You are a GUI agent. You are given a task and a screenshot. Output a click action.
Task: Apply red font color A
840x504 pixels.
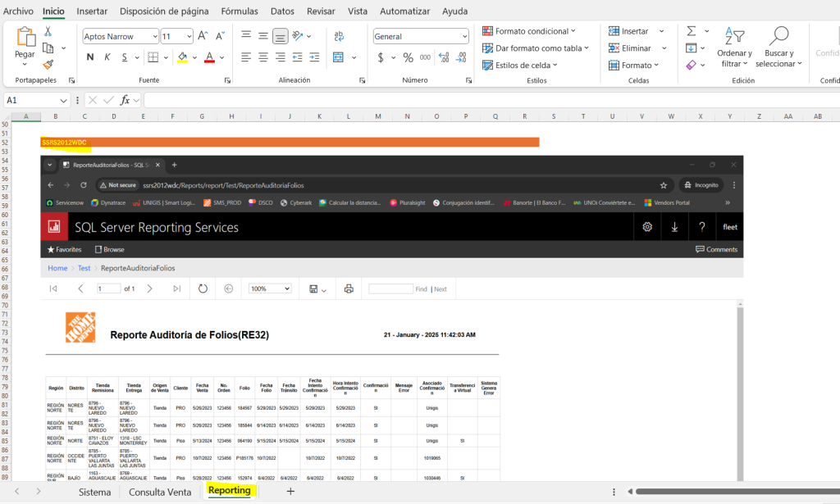[x=209, y=57]
